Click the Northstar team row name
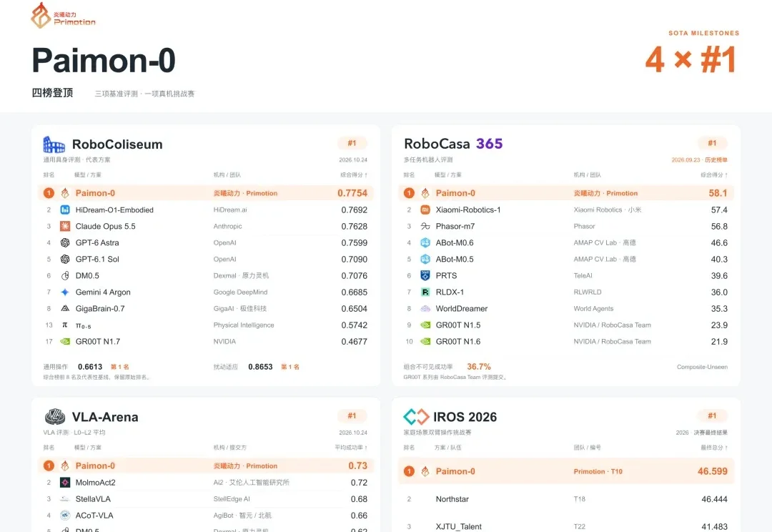The height and width of the screenshot is (532, 772). (x=452, y=500)
